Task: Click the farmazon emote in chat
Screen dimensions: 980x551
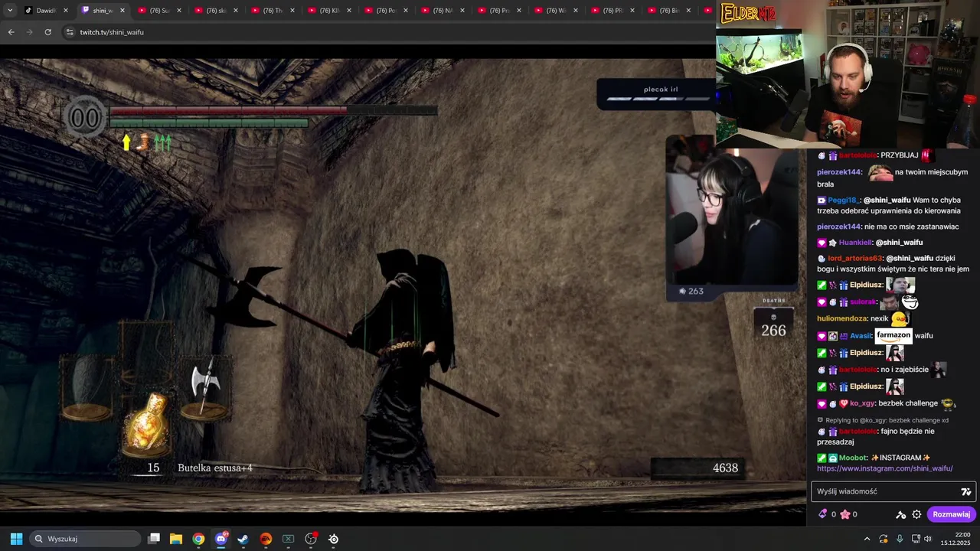Action: [x=893, y=335]
